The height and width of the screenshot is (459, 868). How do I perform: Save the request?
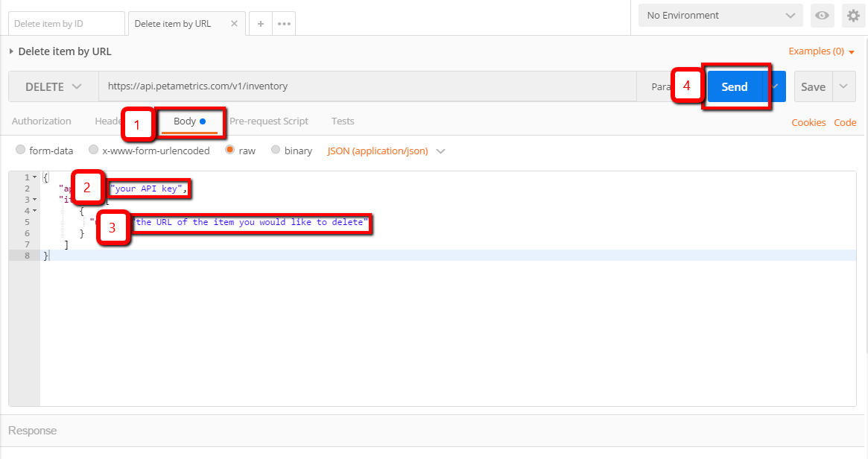pos(813,87)
